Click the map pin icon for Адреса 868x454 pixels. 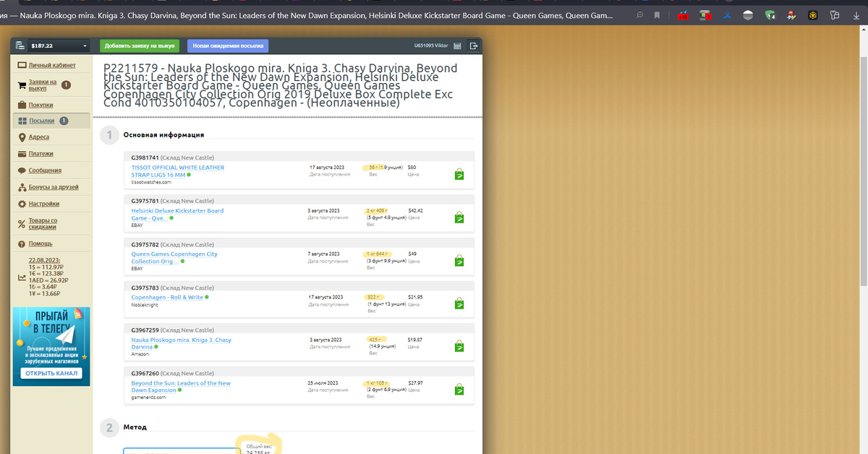click(22, 137)
